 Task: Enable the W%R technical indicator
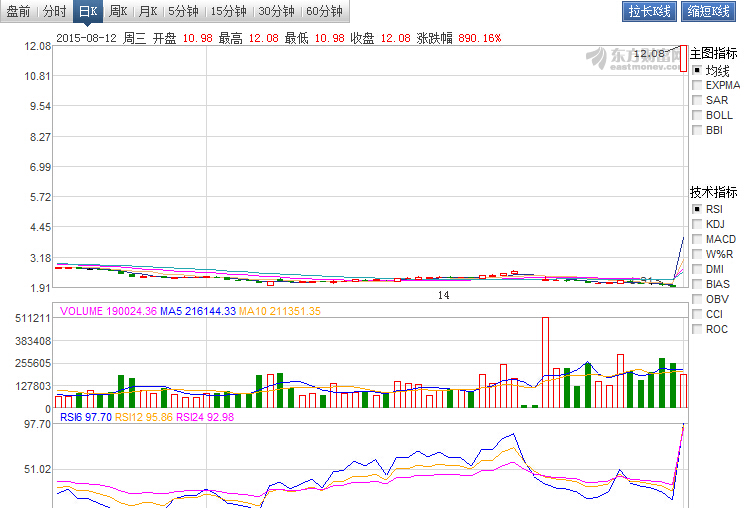pyautogui.click(x=697, y=255)
